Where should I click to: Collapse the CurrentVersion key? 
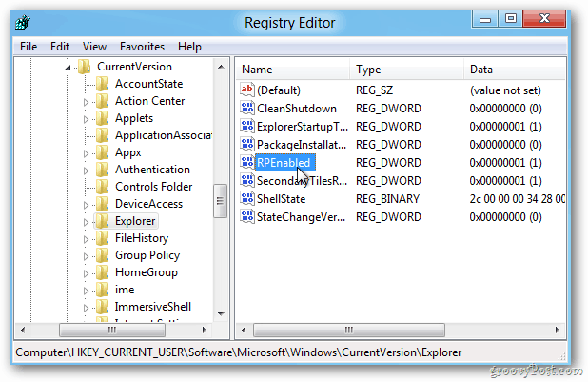coord(68,68)
